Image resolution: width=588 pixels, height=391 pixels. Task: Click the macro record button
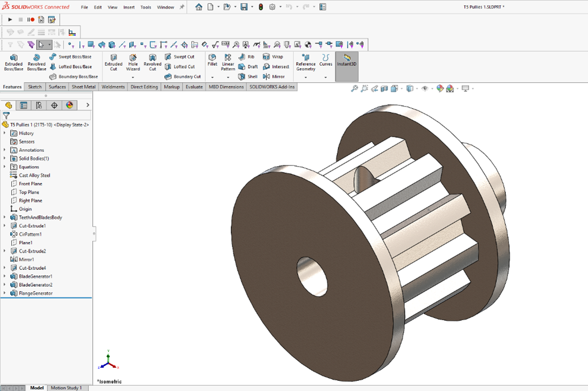tap(31, 19)
